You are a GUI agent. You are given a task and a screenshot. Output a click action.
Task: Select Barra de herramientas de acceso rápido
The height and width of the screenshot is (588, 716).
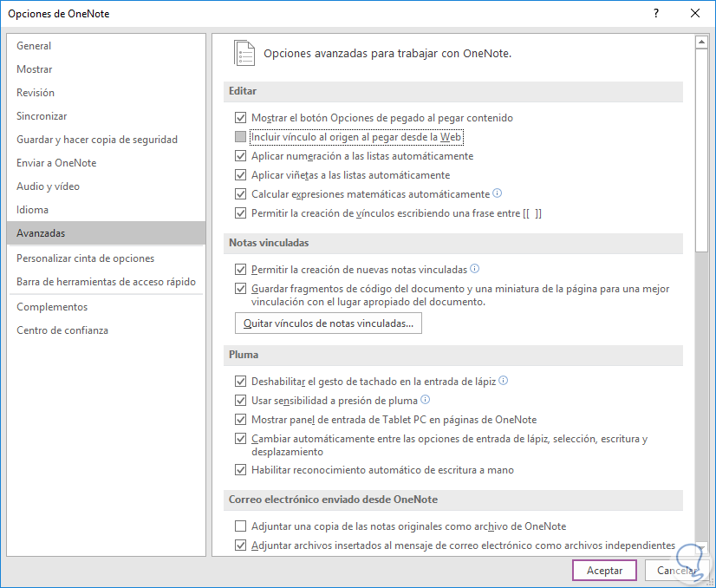pyautogui.click(x=106, y=282)
